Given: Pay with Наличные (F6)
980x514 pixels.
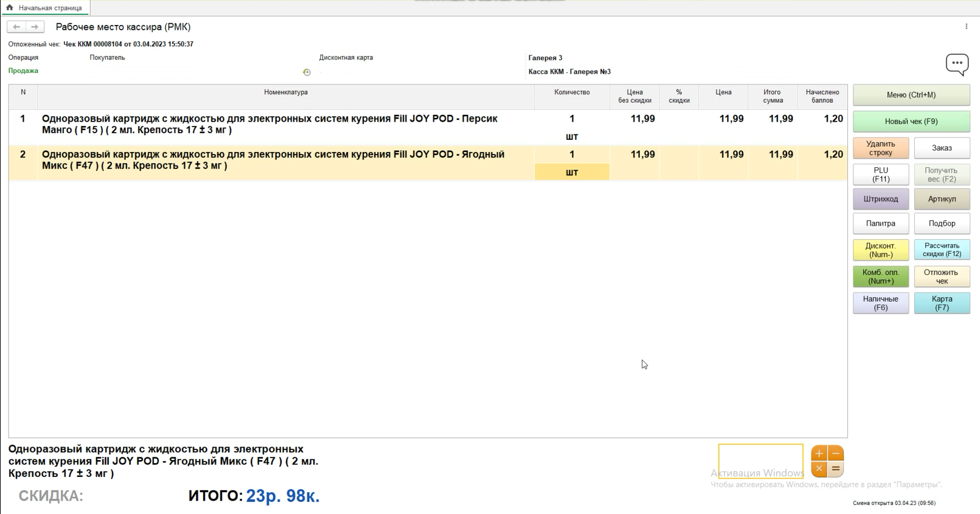Looking at the screenshot, I should pyautogui.click(x=880, y=303).
